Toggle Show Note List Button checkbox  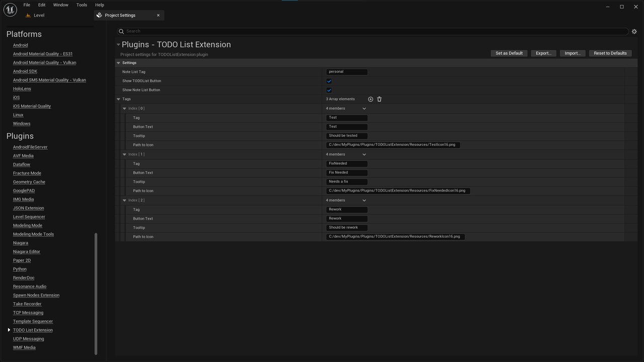329,90
